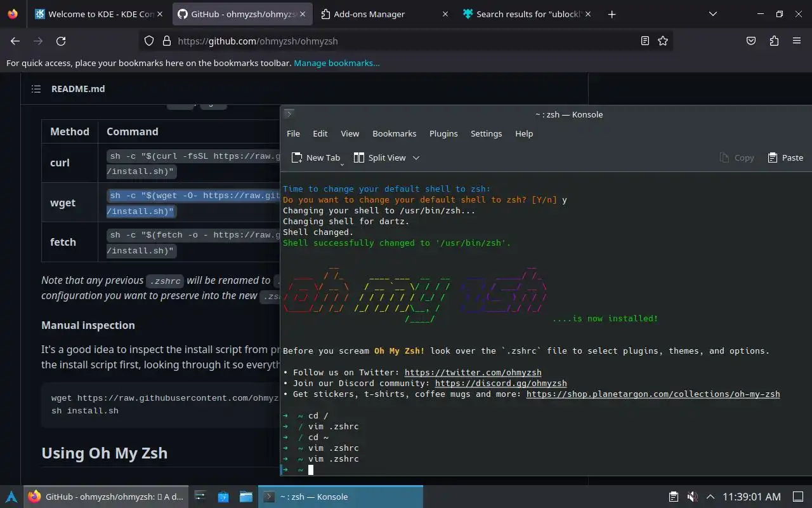The width and height of the screenshot is (812, 508).
Task: Bookmark this page with the star
Action: (x=663, y=41)
